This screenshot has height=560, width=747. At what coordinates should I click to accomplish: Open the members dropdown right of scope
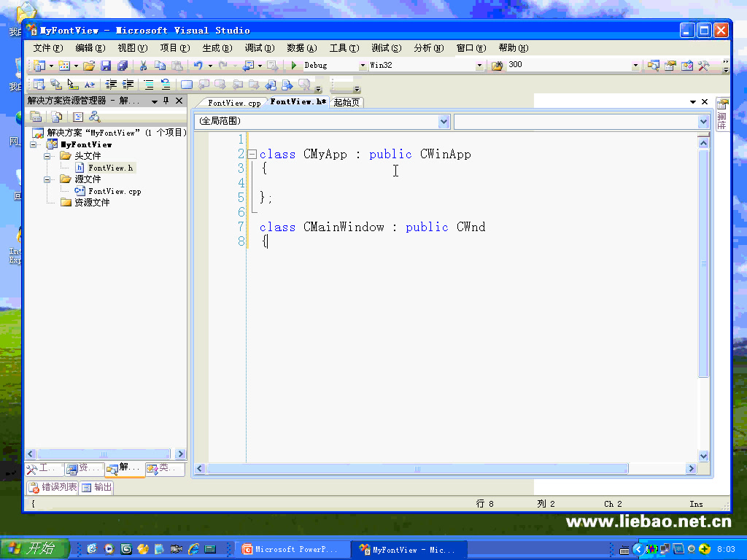tap(704, 122)
